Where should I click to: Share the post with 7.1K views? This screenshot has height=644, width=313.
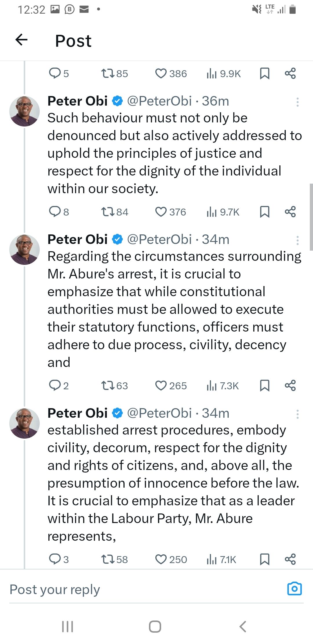[x=290, y=559]
